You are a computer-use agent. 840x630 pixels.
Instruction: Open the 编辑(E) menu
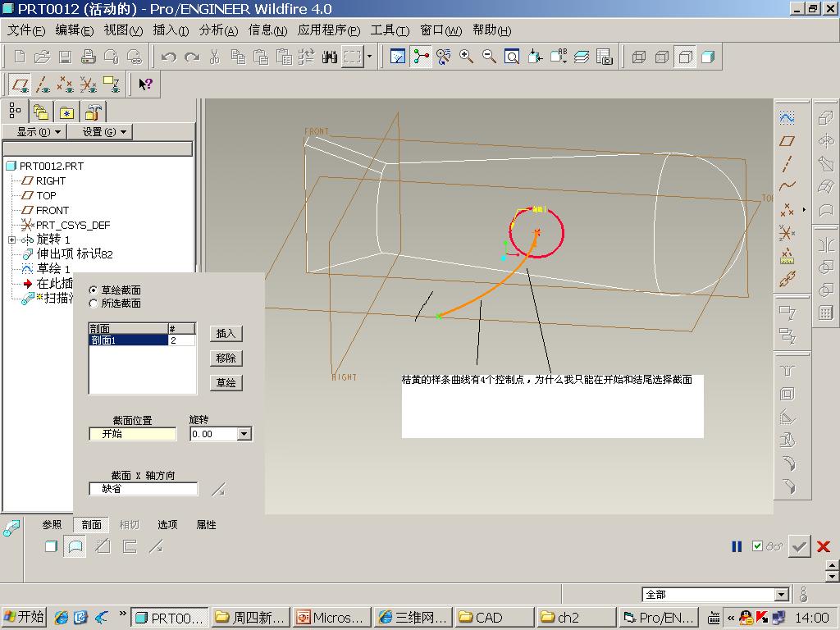[x=75, y=30]
